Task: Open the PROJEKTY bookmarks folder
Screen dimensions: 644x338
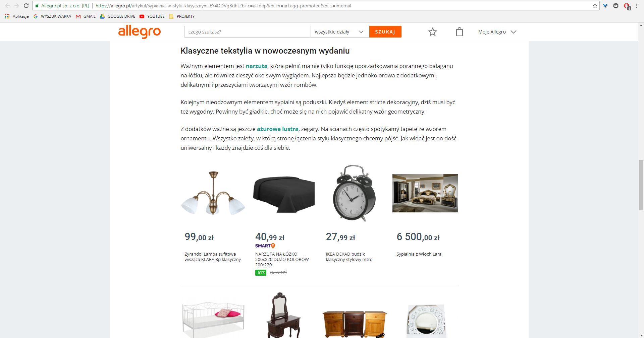Action: [x=182, y=16]
